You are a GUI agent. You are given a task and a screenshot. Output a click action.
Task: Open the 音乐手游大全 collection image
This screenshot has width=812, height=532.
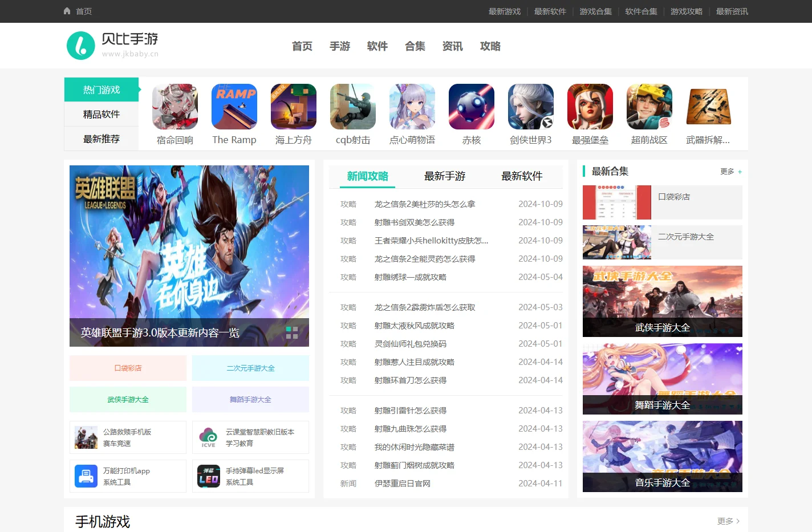coord(663,456)
